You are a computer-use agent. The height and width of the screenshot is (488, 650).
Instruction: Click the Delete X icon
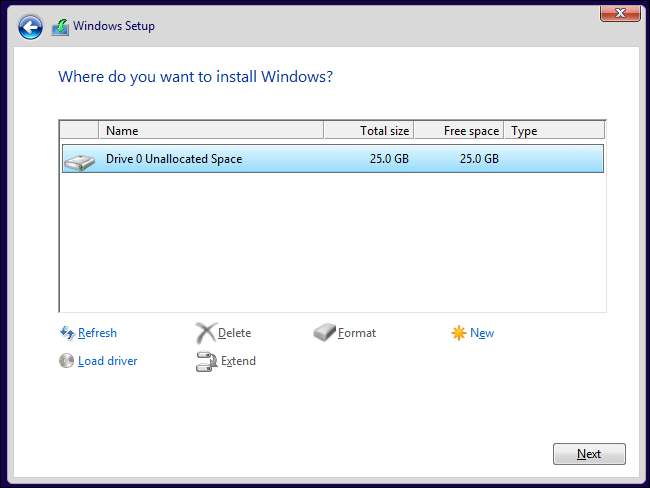point(205,333)
